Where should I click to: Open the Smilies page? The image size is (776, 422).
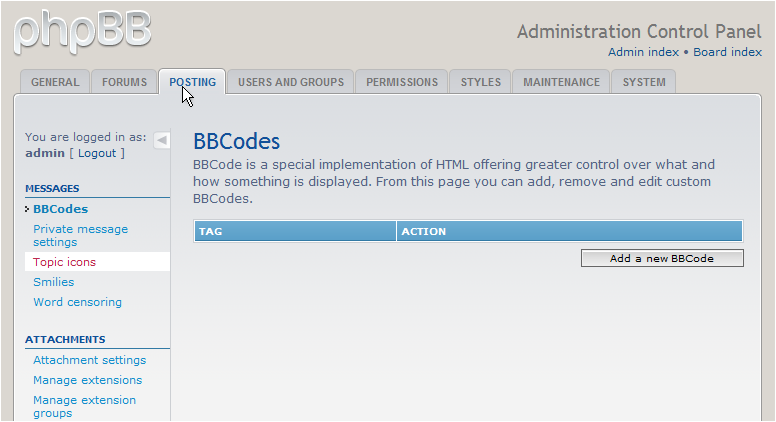54,282
